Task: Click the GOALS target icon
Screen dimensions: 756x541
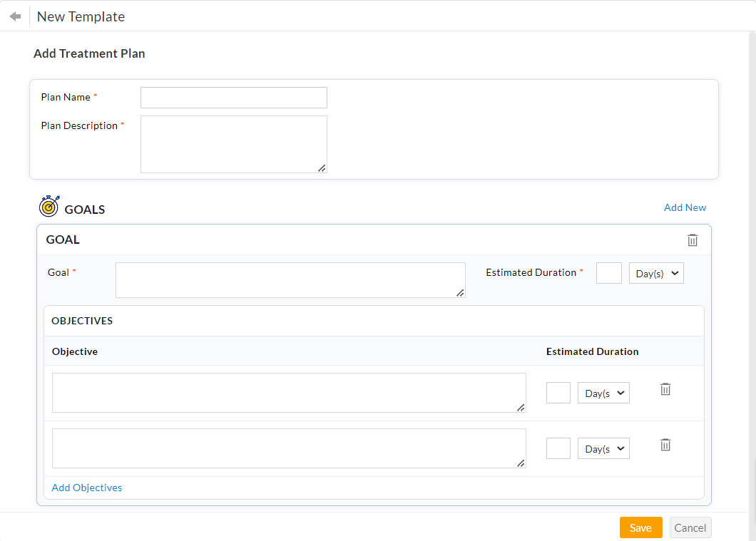Action: pos(49,205)
